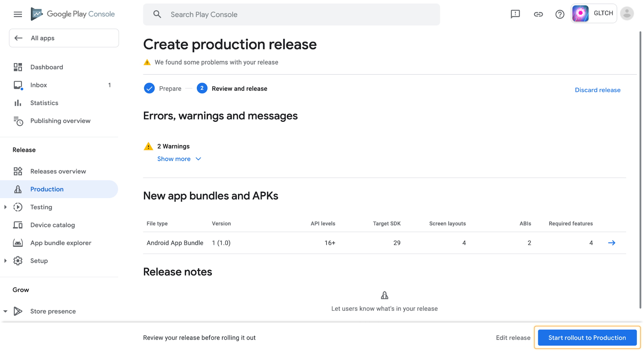Select Production in sidebar
Image resolution: width=644 pixels, height=353 pixels.
click(59, 189)
